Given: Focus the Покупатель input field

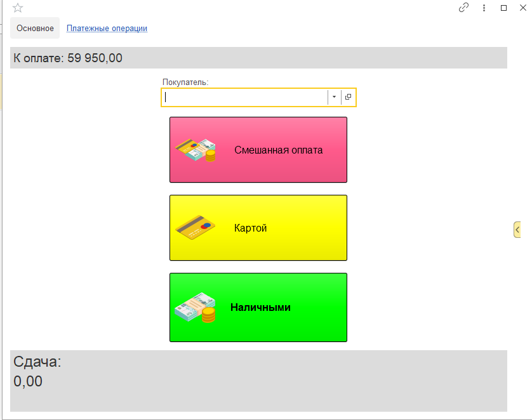Looking at the screenshot, I should tap(245, 97).
